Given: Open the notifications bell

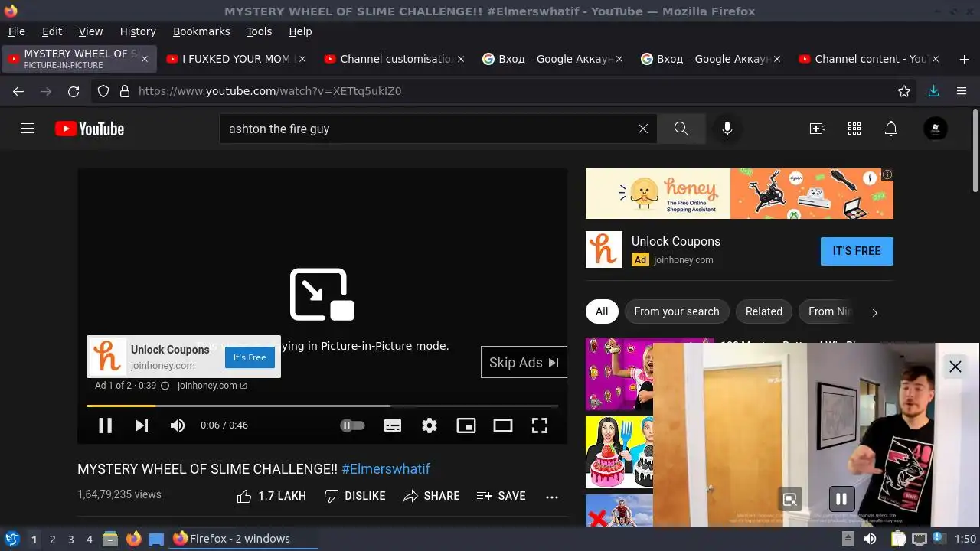Looking at the screenshot, I should coord(891,129).
